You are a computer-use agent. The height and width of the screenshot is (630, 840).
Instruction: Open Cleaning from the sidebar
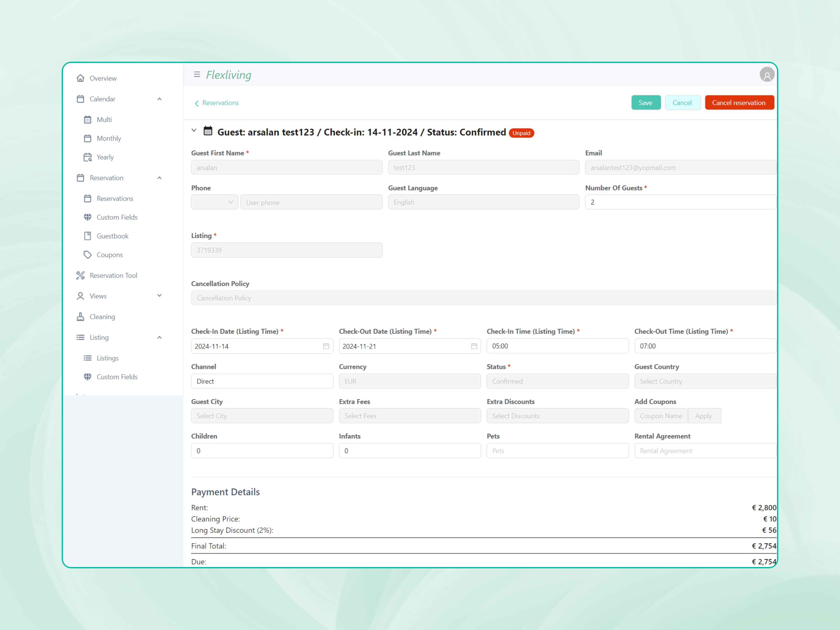(x=102, y=317)
